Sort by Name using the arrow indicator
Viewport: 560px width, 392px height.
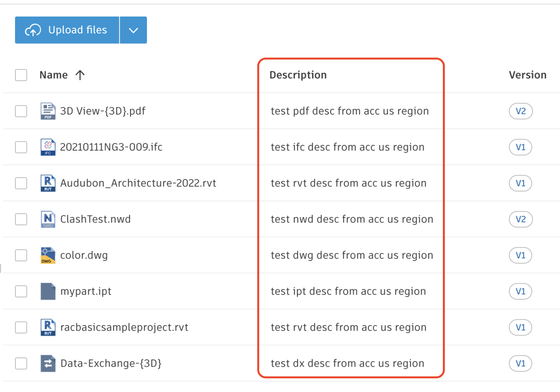tap(80, 75)
